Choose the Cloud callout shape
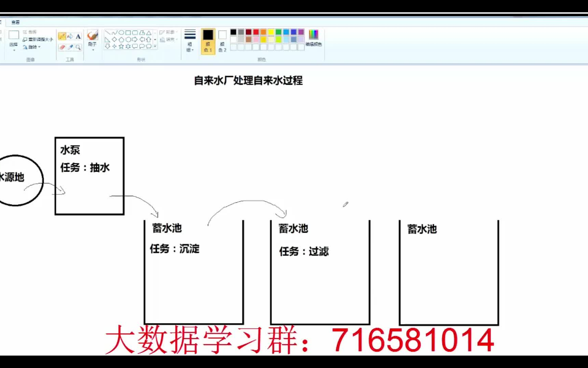This screenshot has height=368, width=588. 149,46
